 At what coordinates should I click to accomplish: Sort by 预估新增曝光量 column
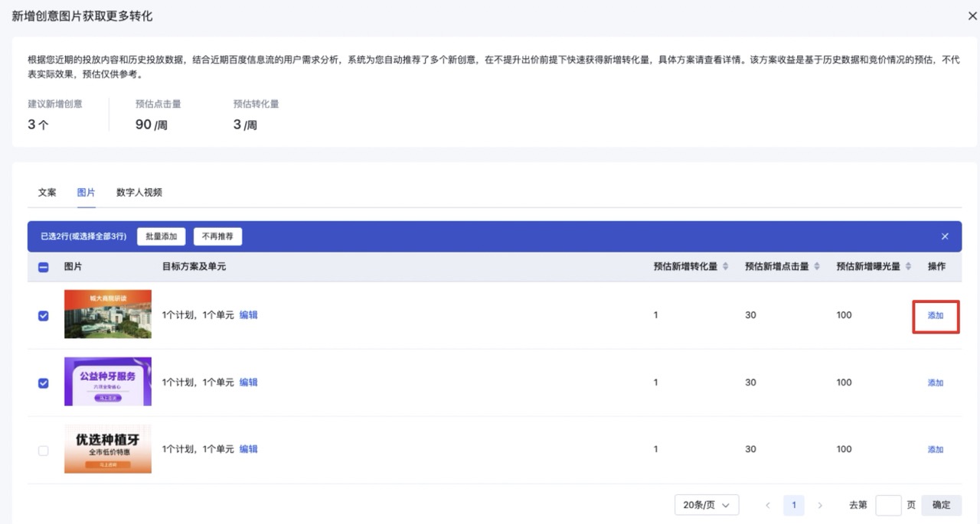(908, 266)
